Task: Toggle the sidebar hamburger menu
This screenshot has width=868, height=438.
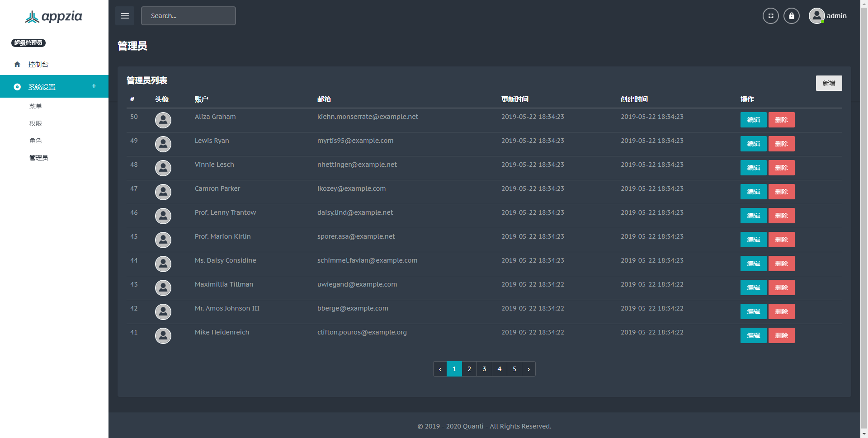Action: [x=125, y=16]
